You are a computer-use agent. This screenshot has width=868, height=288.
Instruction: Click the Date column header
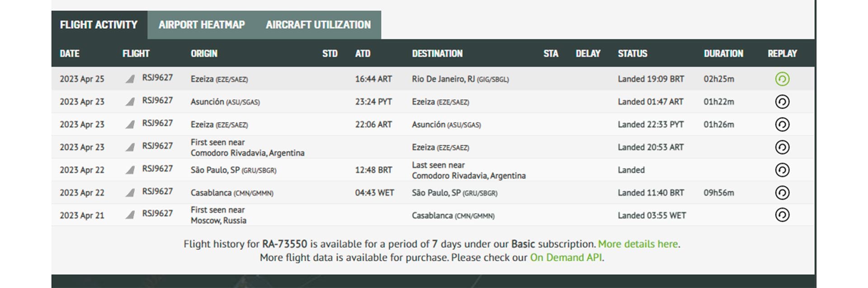pyautogui.click(x=70, y=54)
